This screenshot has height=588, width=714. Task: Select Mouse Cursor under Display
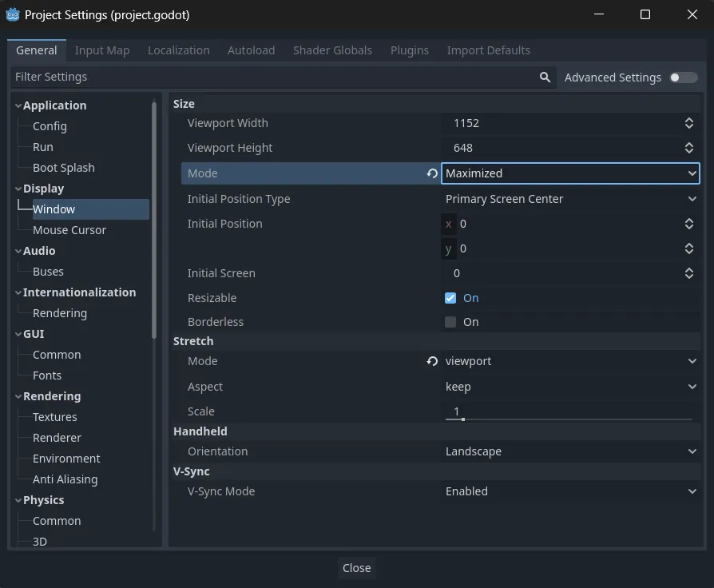(x=69, y=230)
